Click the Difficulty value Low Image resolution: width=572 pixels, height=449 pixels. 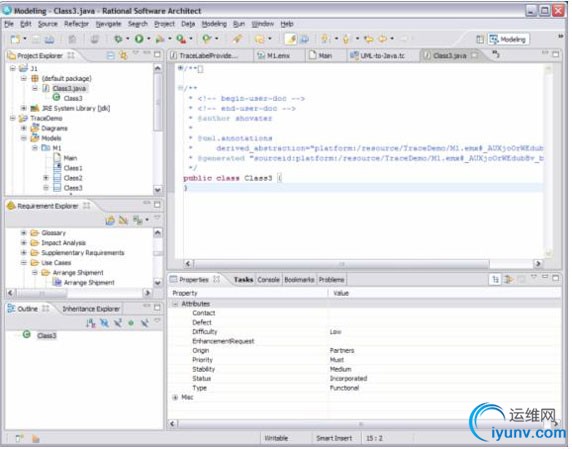[336, 332]
